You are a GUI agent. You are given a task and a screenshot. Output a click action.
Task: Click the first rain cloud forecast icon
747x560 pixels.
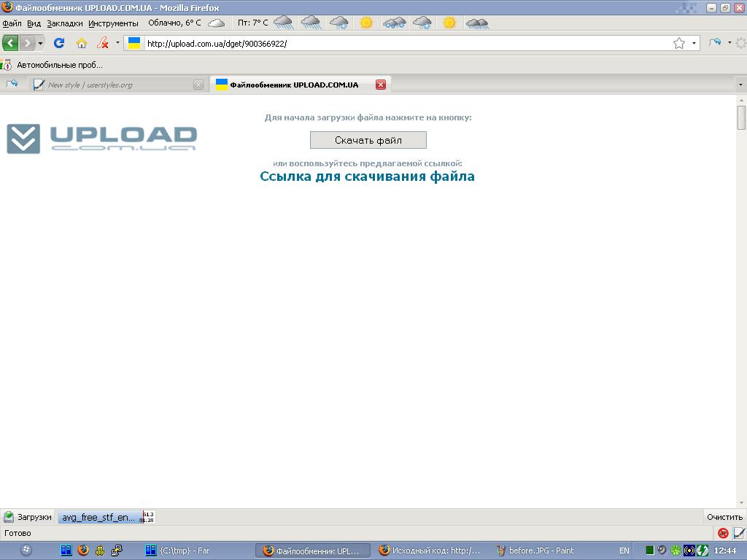click(x=284, y=23)
